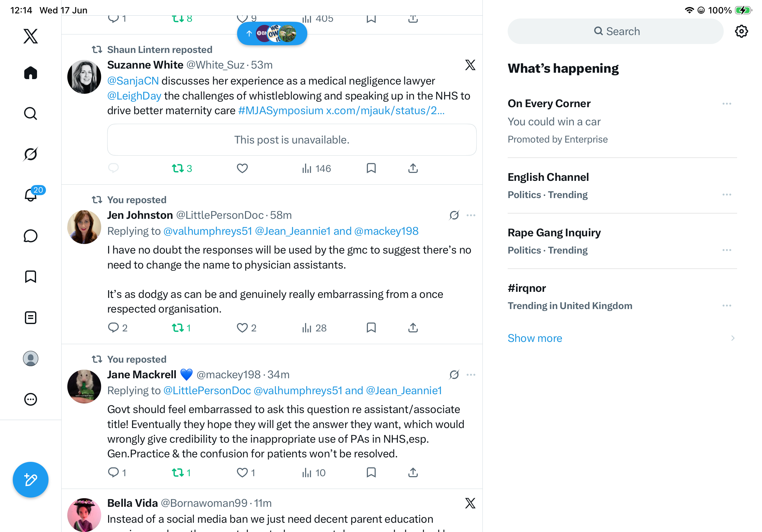762x532 pixels.
Task: Open more options for English Channel trend
Action: point(727,194)
